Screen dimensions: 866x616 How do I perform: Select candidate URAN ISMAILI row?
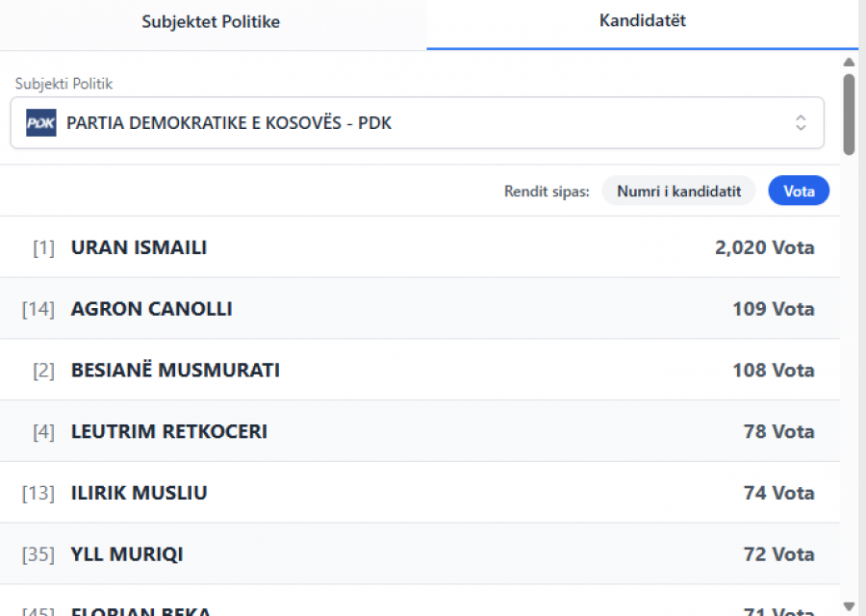point(139,247)
